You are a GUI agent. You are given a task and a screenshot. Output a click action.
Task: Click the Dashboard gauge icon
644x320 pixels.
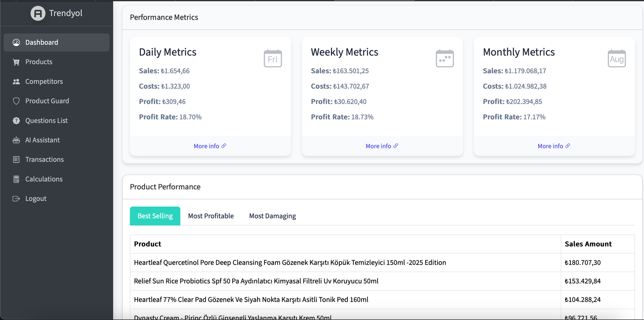16,43
